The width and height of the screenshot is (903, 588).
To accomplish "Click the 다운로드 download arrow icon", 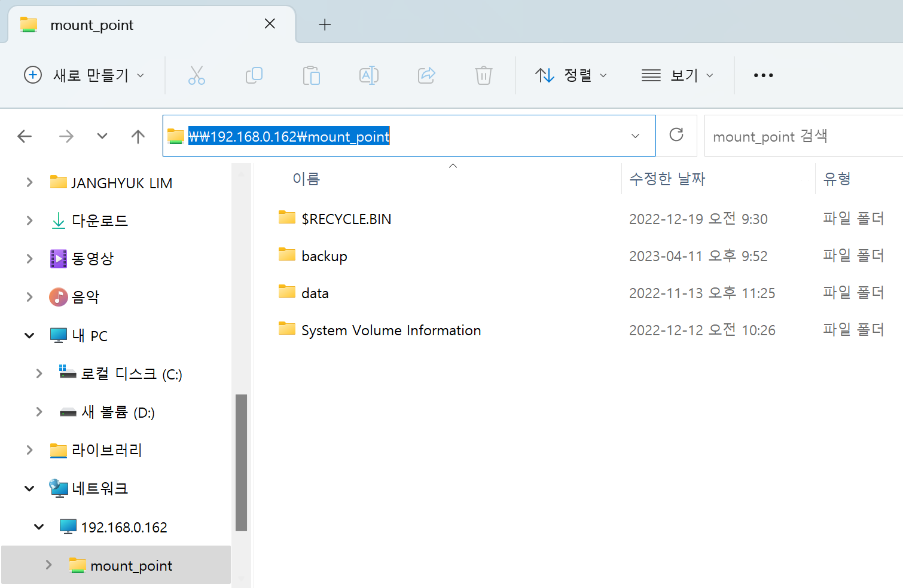I will pos(59,220).
